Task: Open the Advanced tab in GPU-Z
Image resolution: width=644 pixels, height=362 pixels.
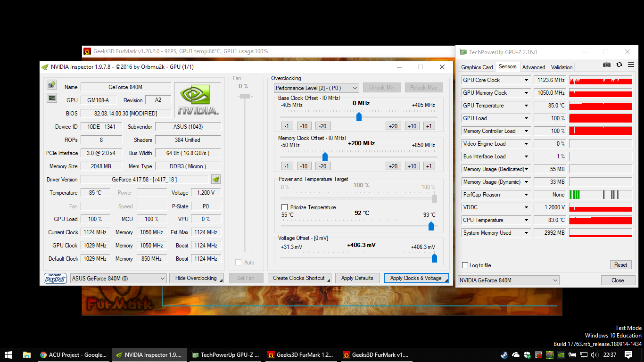Action: pyautogui.click(x=534, y=67)
